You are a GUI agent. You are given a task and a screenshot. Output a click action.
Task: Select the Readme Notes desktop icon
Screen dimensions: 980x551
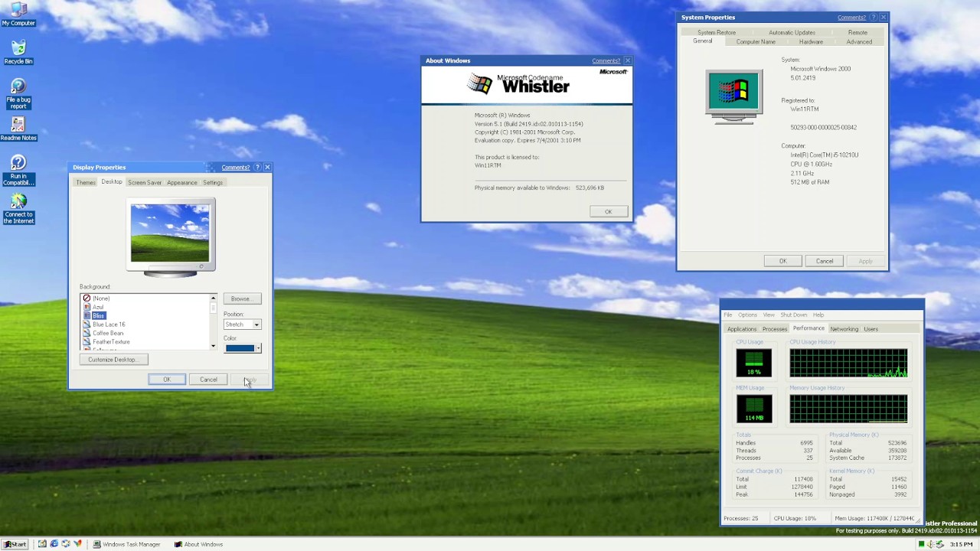18,129
